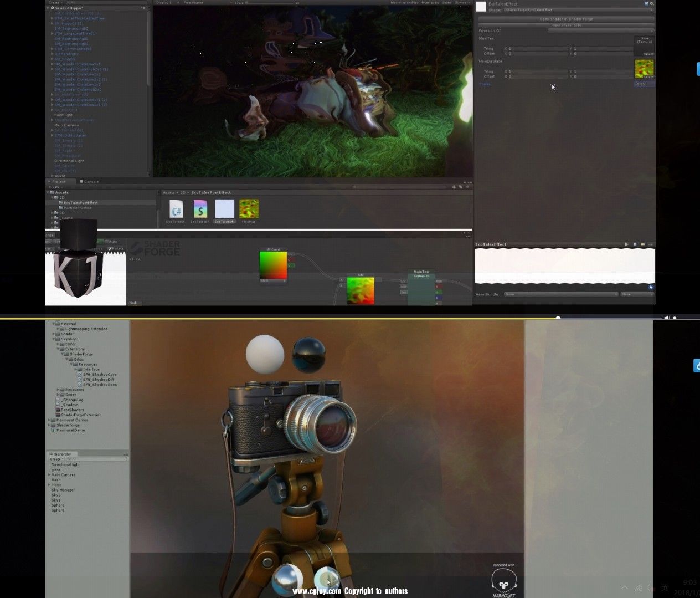The image size is (700, 598).
Task: Click the MainTex Texture 2D node
Action: pos(421,287)
